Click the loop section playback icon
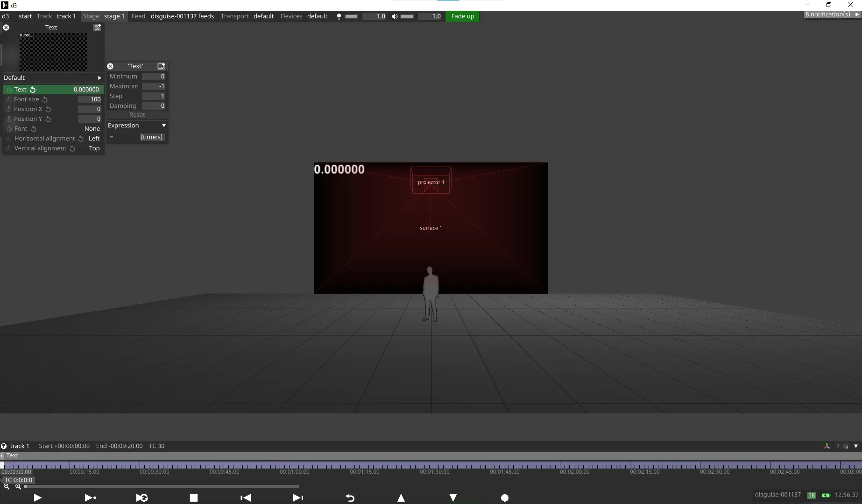The height and width of the screenshot is (504, 862). (x=142, y=498)
